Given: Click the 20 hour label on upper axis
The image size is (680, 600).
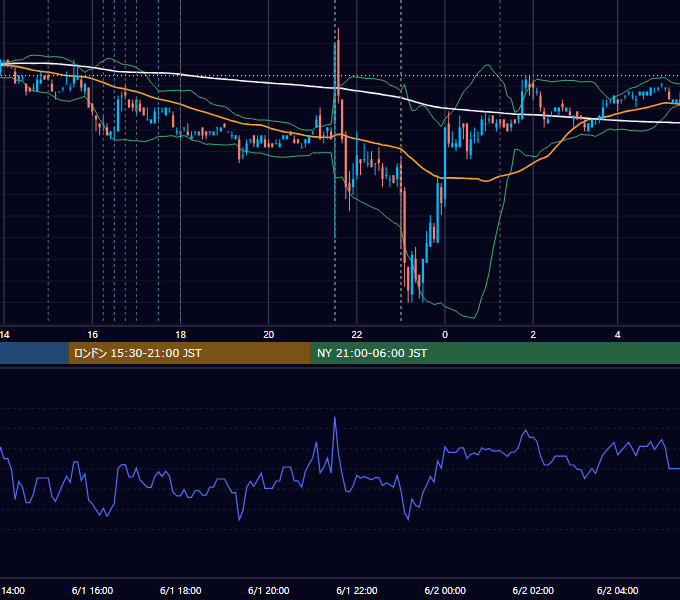Looking at the screenshot, I should (268, 335).
